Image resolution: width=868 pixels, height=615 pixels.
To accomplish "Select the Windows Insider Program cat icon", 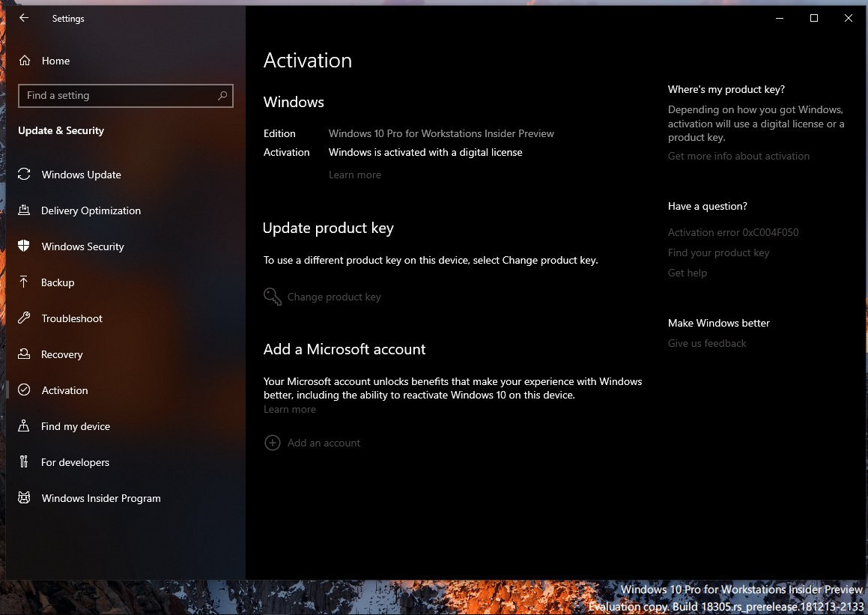I will 24,497.
